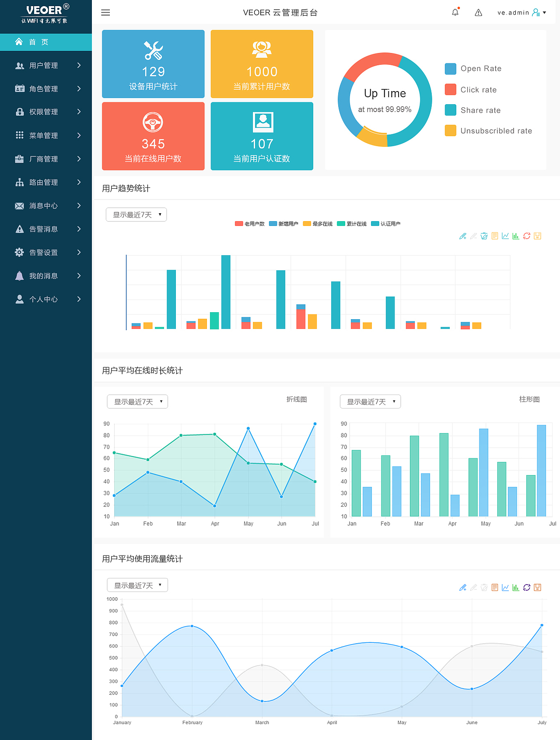560x740 pixels.
Task: Click clear-marks trash icon in trend chart toolbox
Action: click(x=484, y=236)
